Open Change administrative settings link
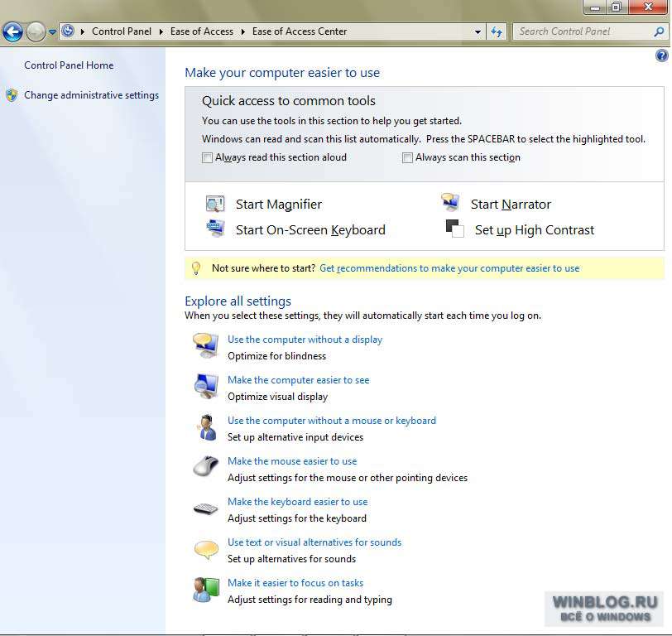This screenshot has width=672, height=636. tap(91, 95)
